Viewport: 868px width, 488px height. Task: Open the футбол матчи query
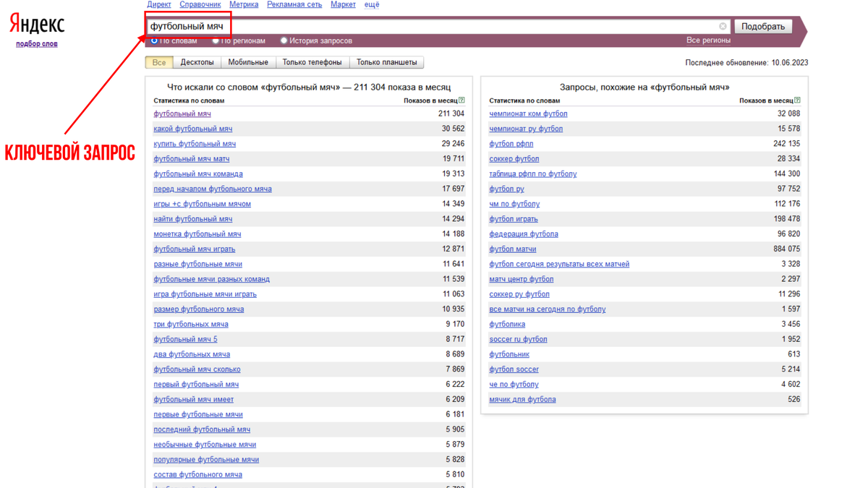coord(513,249)
